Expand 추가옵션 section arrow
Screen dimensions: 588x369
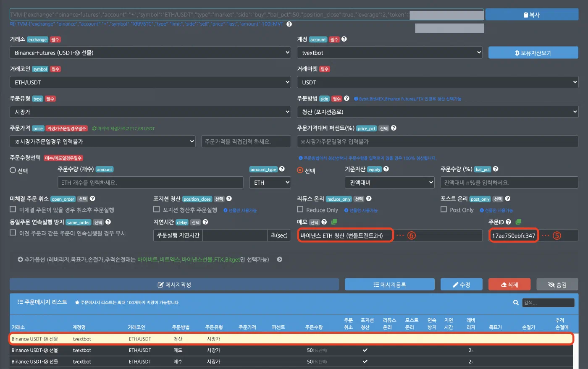(280, 259)
